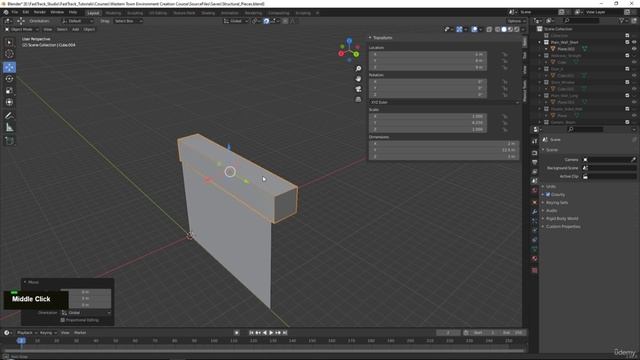The height and width of the screenshot is (360, 640).
Task: Jump to timeline start frame
Action: coord(251,333)
